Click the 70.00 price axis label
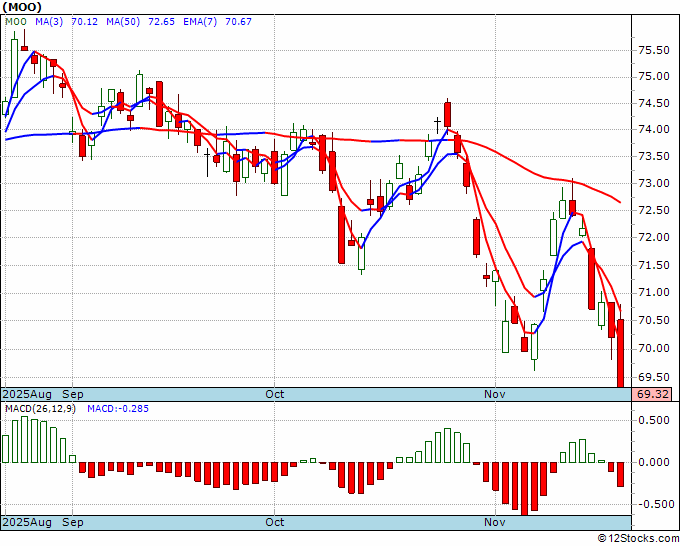 click(654, 348)
